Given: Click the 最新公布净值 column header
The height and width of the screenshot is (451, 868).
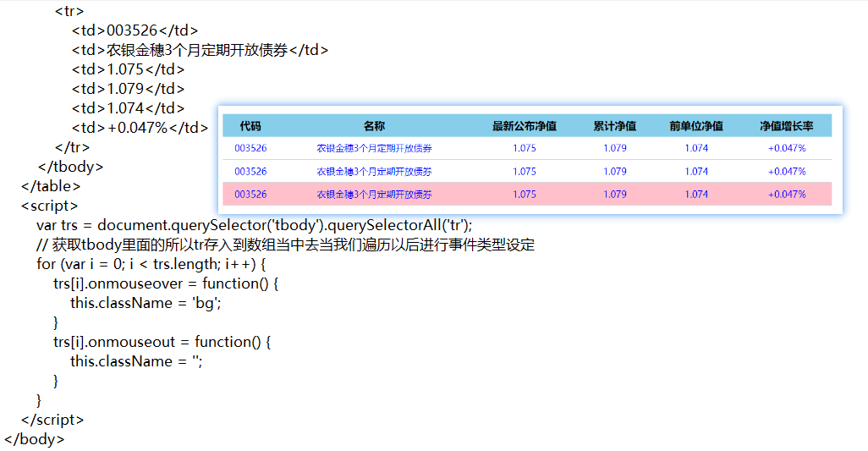Looking at the screenshot, I should (x=525, y=126).
